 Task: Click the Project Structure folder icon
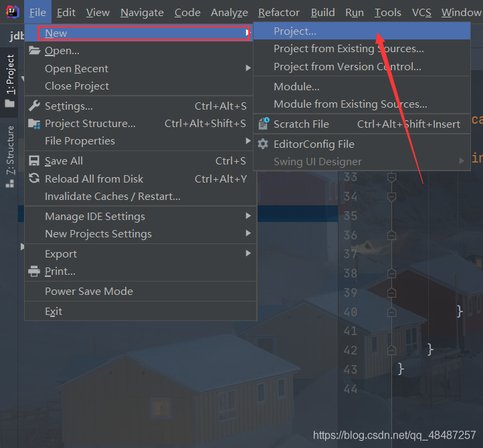(34, 124)
